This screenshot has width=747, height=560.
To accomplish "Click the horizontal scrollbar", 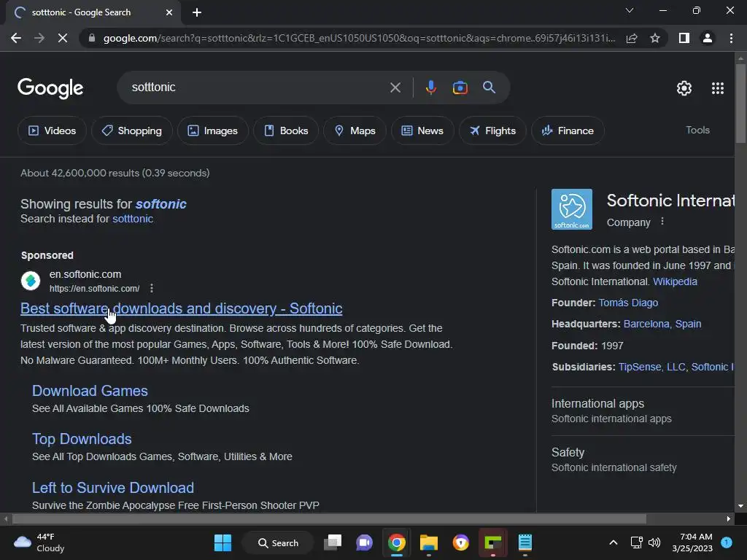I will (329, 518).
